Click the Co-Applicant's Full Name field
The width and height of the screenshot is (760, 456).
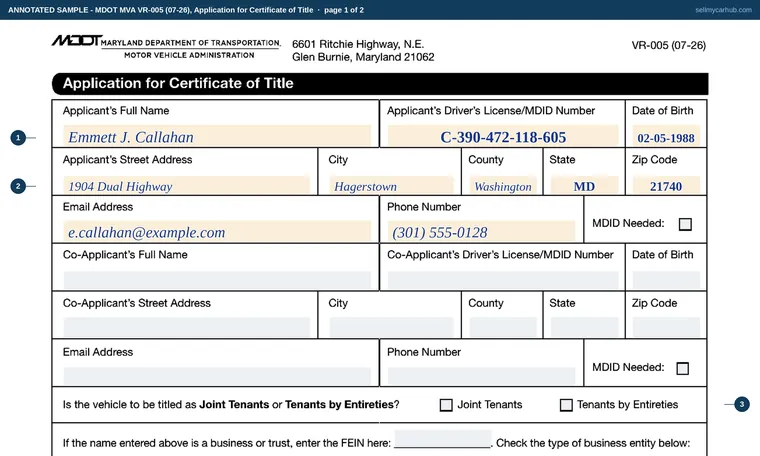(217, 280)
